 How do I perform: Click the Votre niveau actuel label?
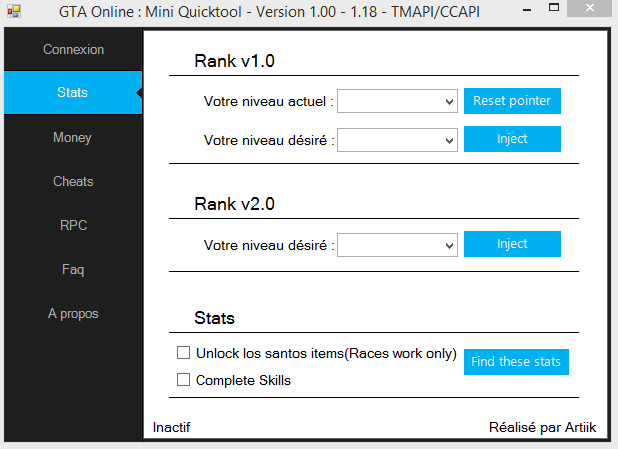[x=268, y=101]
